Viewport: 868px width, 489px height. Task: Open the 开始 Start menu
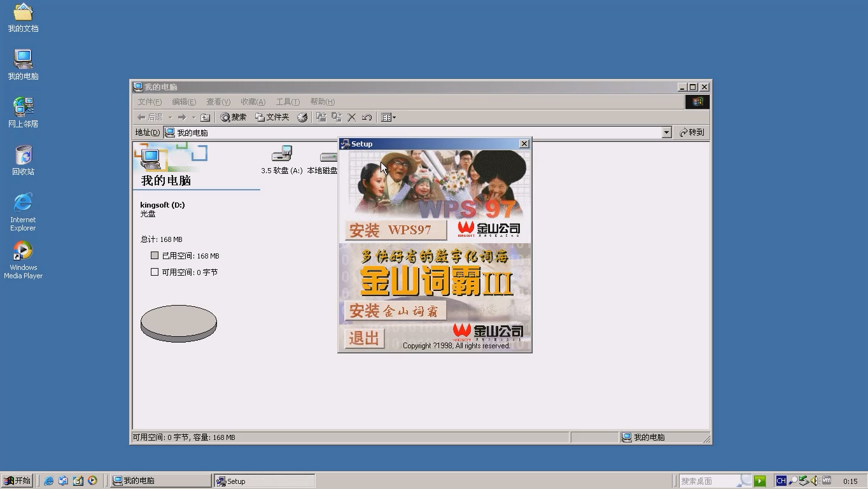click(x=17, y=481)
